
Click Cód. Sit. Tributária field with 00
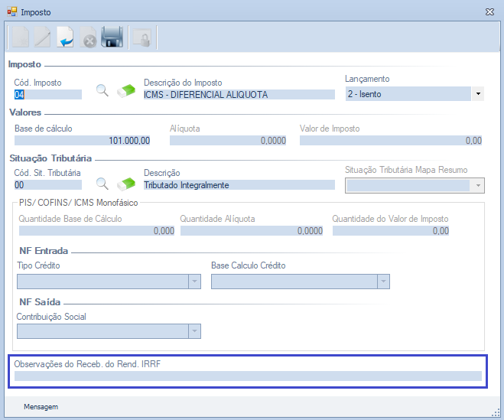(x=48, y=185)
